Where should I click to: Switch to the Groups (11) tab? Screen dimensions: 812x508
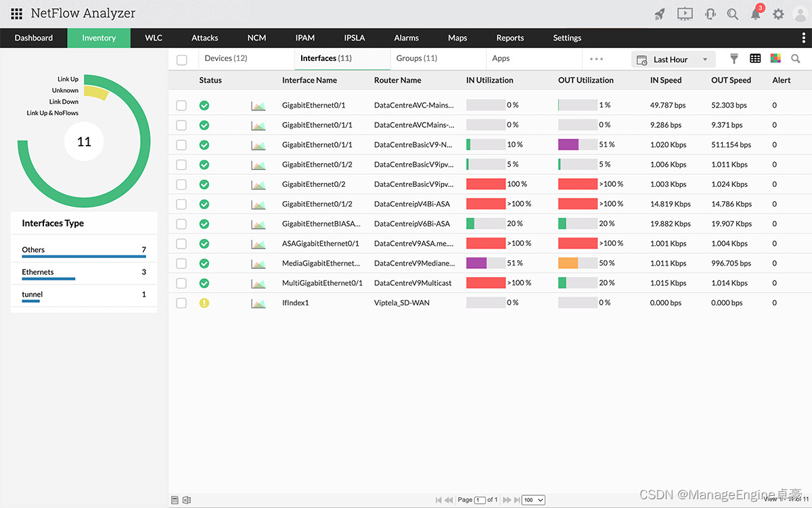tap(417, 58)
